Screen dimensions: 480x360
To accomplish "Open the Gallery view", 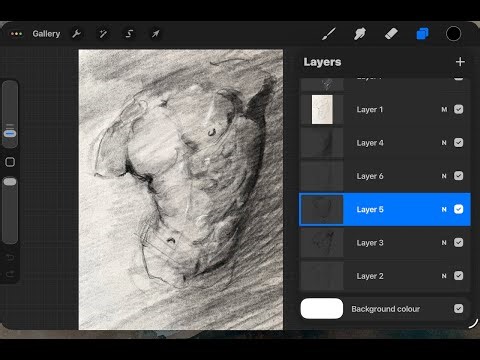I will coord(46,34).
